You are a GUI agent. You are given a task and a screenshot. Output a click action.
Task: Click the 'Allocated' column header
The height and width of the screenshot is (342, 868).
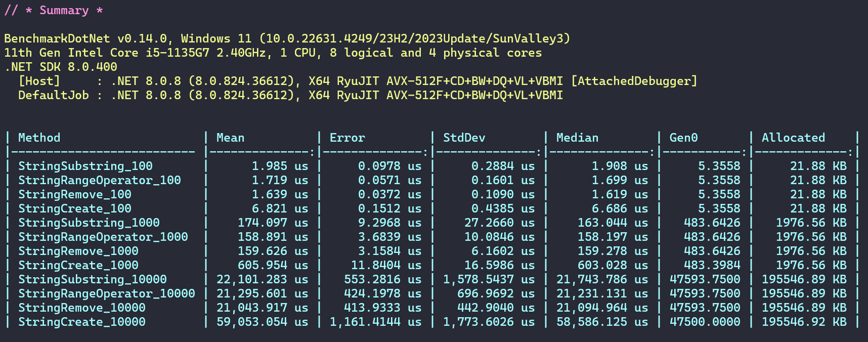(794, 138)
